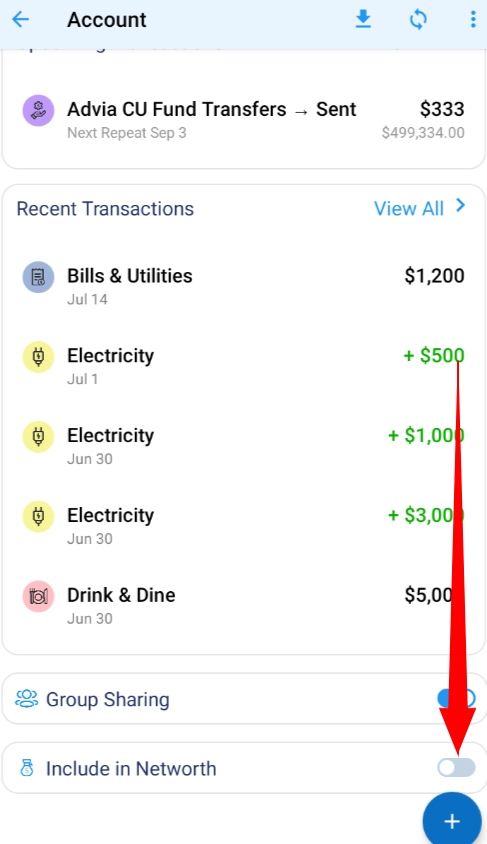487x844 pixels.
Task: Tap the purple fund transfer icon
Action: coord(38,110)
